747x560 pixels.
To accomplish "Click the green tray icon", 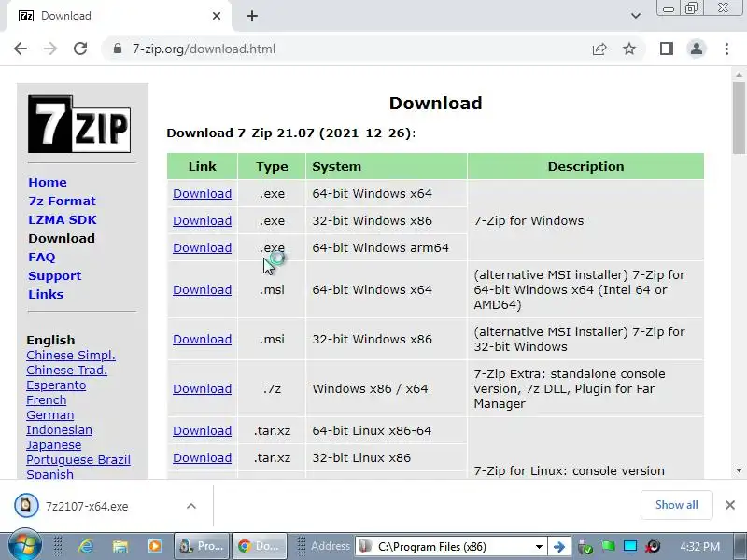I will coord(608,546).
